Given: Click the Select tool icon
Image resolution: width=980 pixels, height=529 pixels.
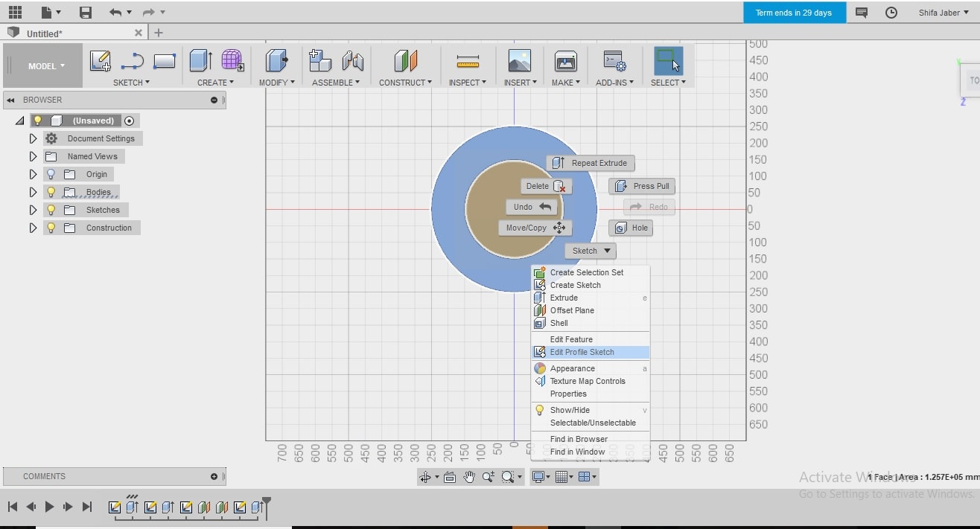Looking at the screenshot, I should click(668, 61).
